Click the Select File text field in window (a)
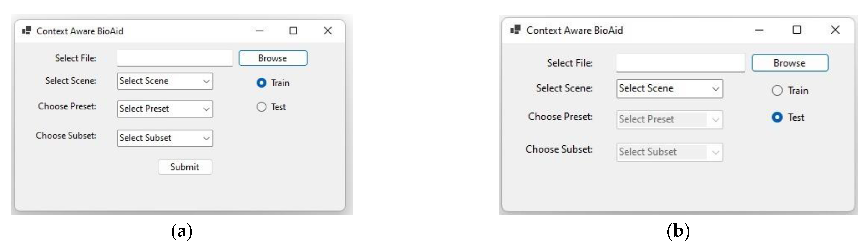 (175, 58)
